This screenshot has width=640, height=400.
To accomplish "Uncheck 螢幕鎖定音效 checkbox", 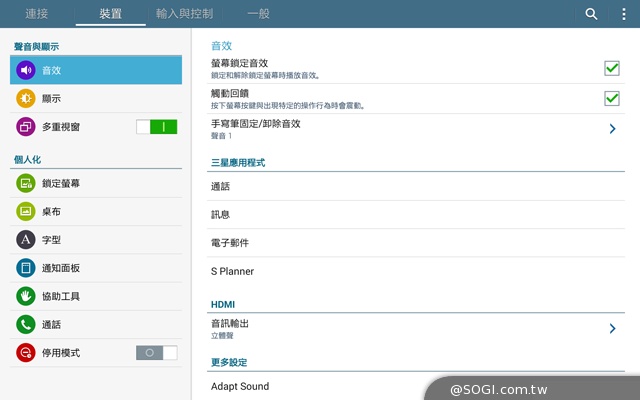I will pyautogui.click(x=612, y=68).
